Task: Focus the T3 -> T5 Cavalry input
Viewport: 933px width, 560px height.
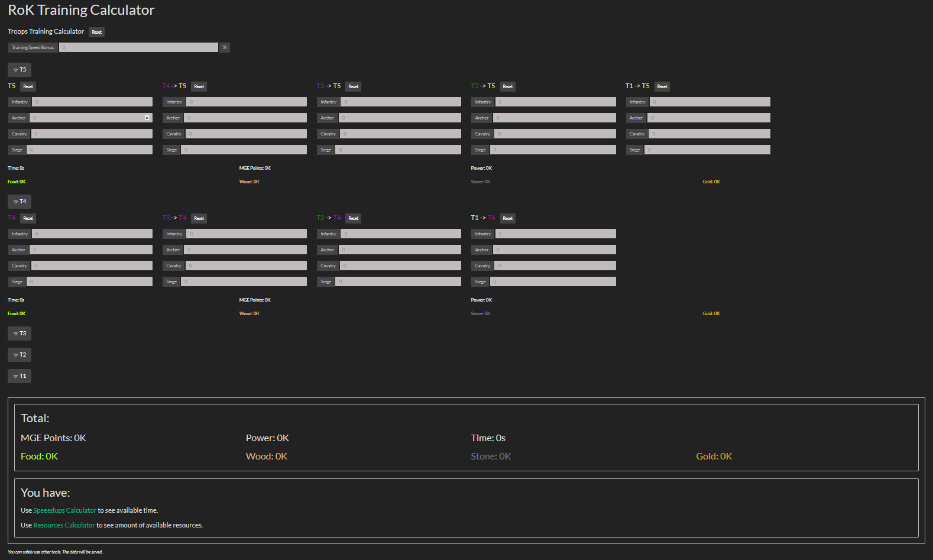Action: 400,134
